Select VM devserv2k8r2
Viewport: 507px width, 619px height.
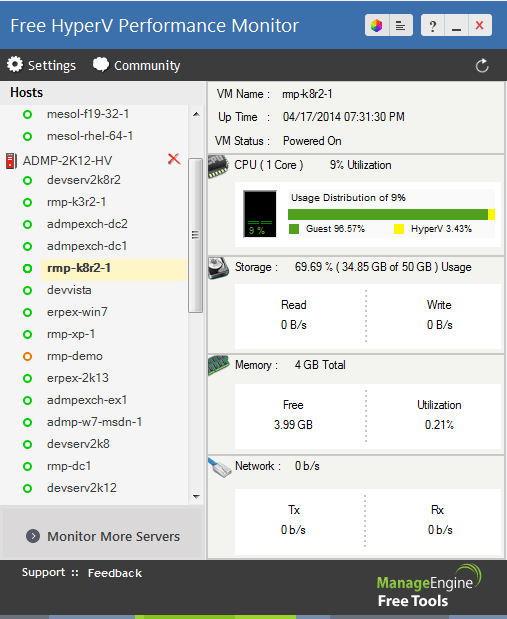(x=83, y=180)
